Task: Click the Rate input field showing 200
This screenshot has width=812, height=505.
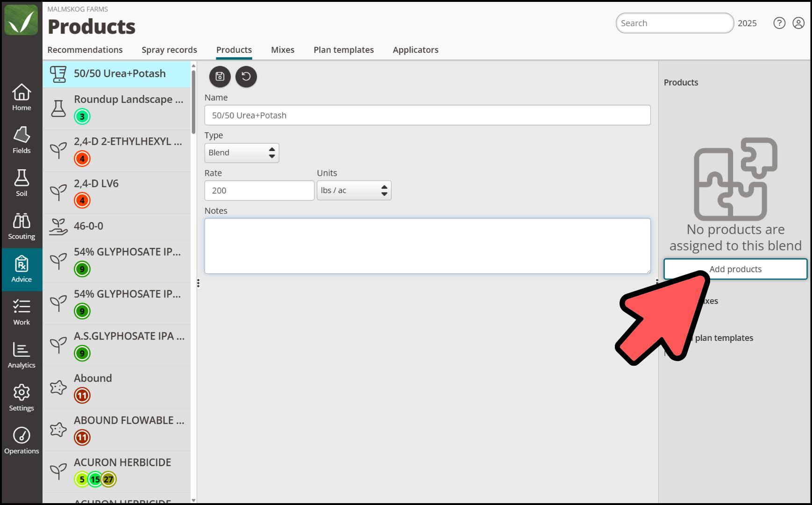Action: tap(259, 190)
